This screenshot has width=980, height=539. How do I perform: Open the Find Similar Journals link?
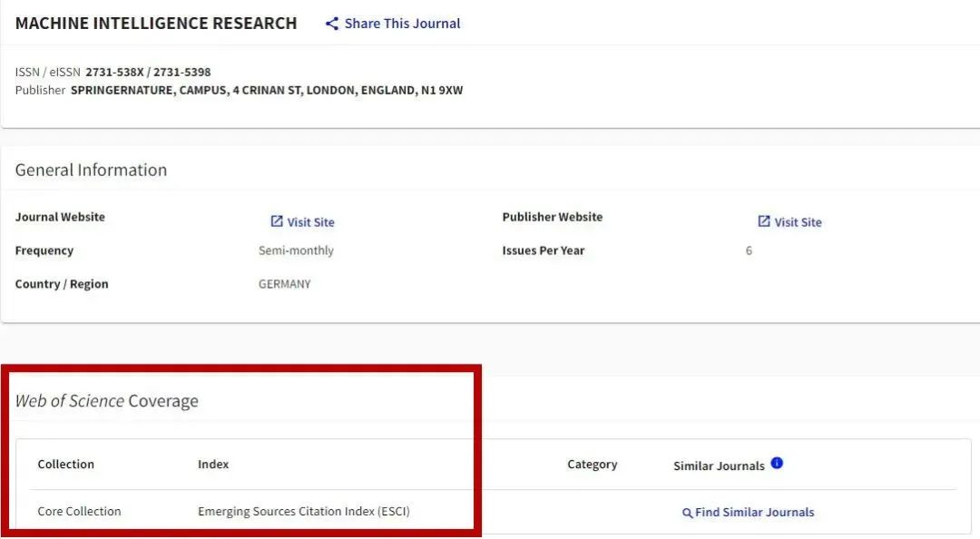click(754, 513)
